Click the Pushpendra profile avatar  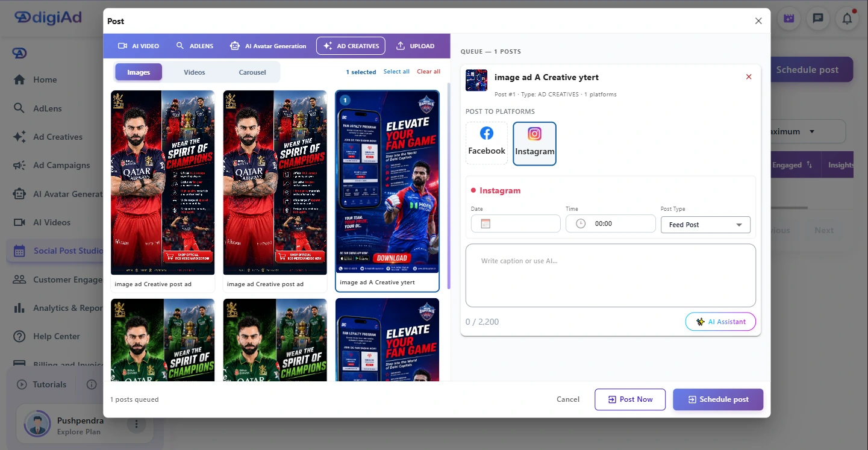(37, 424)
